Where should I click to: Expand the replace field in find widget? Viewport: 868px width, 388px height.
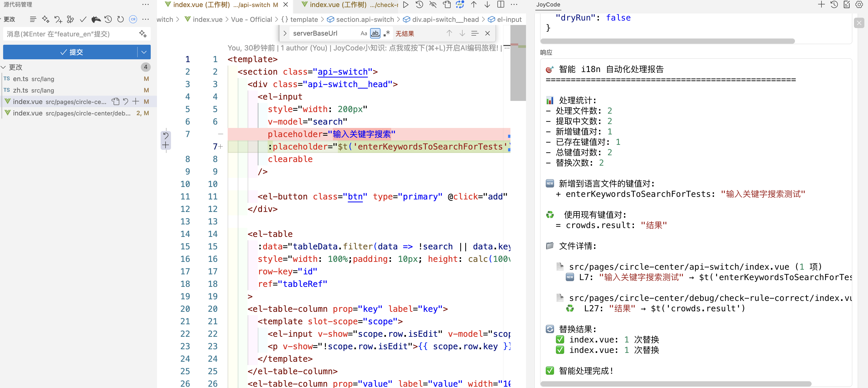[x=285, y=33]
